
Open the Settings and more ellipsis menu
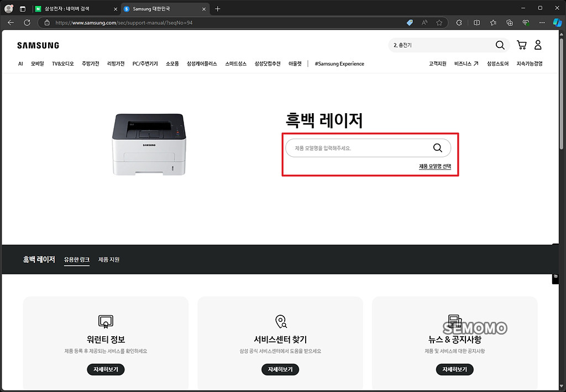pyautogui.click(x=542, y=22)
